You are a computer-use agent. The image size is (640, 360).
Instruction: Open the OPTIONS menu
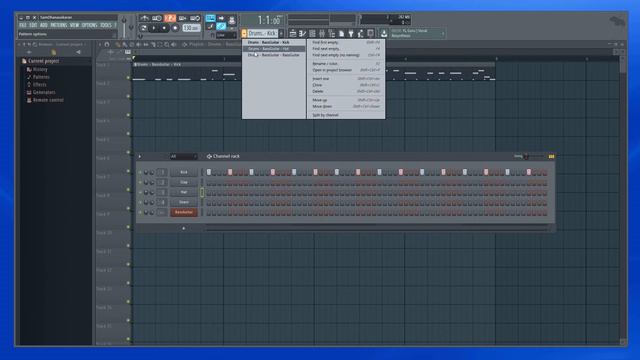[89, 25]
